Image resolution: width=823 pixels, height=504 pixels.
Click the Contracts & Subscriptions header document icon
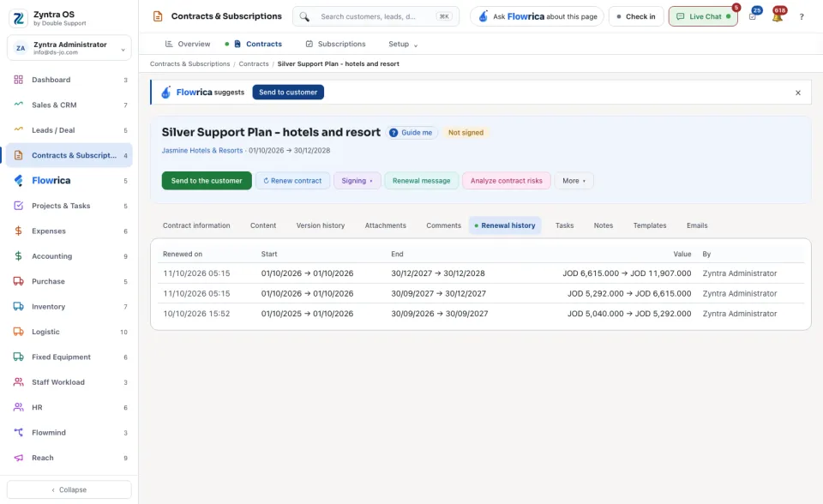(158, 16)
